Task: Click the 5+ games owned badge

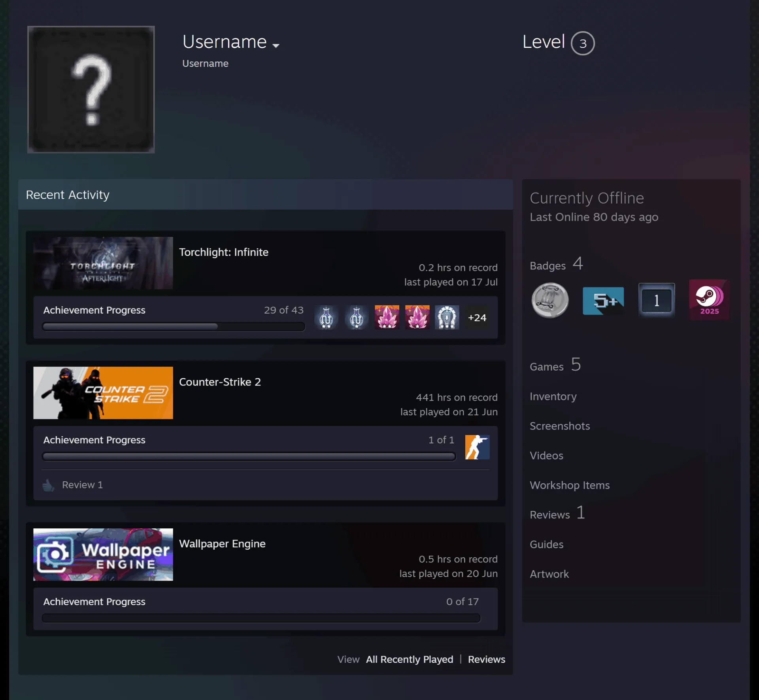Action: click(604, 301)
